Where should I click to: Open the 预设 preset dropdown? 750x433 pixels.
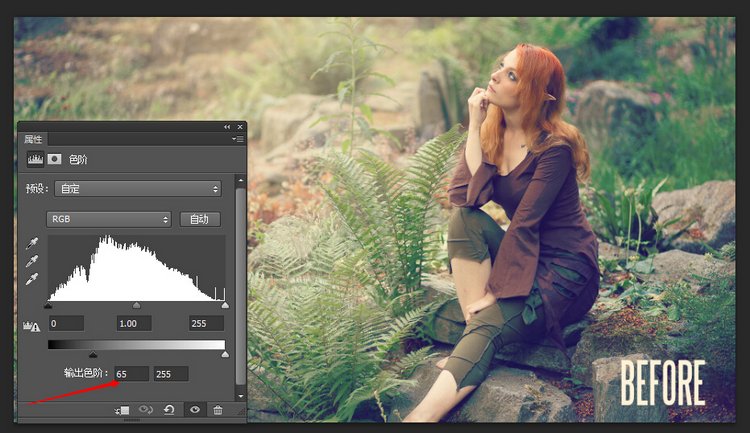138,189
